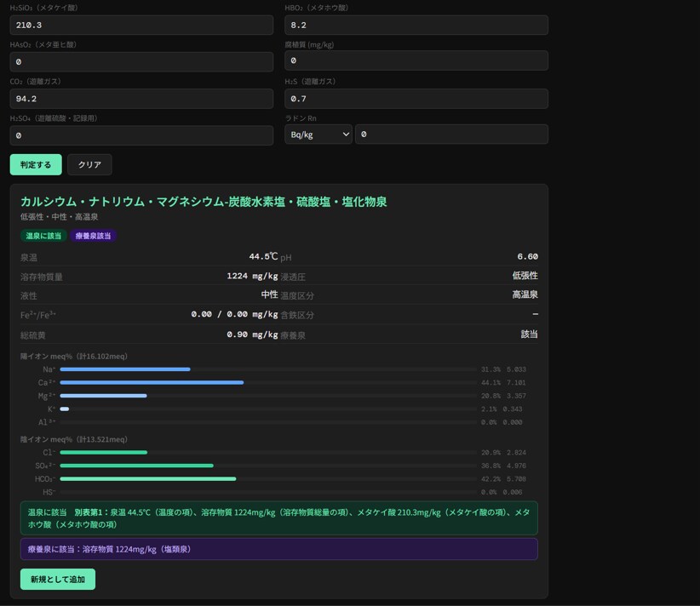The width and height of the screenshot is (700, 606).
Task: Click the 総硫黄 value 0.90 mg/kg
Action: coord(252,334)
